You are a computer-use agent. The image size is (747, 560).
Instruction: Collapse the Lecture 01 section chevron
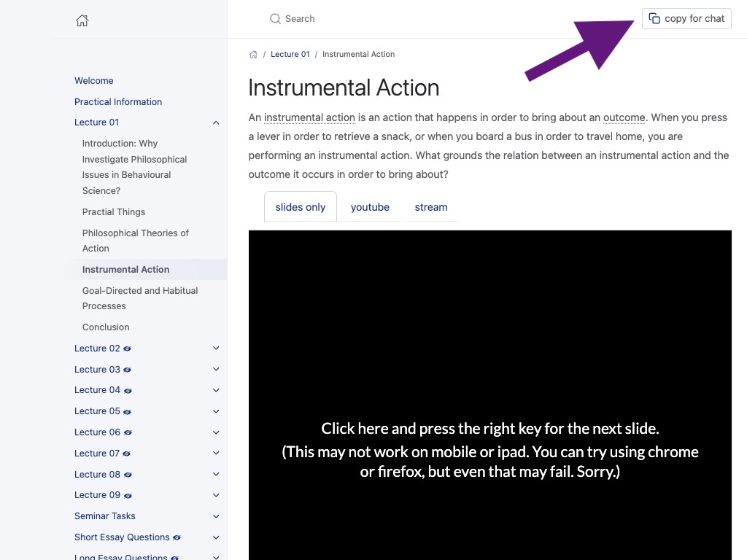pyautogui.click(x=216, y=122)
